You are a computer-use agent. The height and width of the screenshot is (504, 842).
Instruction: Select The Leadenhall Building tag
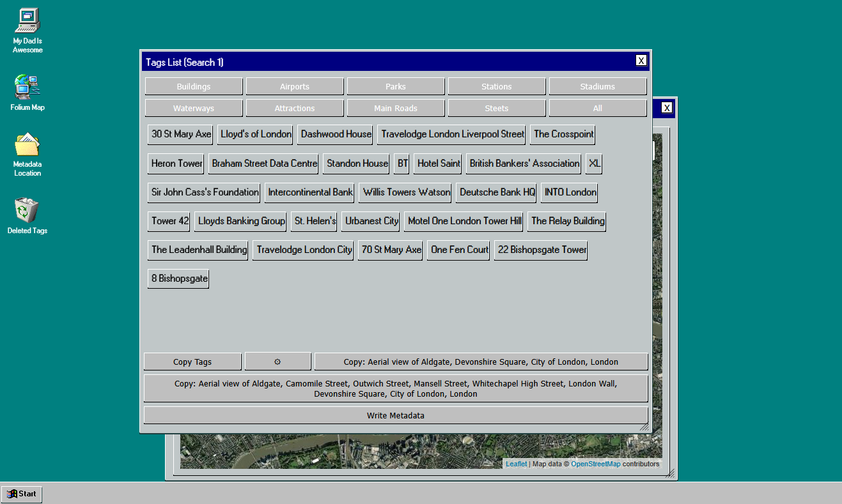click(x=199, y=250)
